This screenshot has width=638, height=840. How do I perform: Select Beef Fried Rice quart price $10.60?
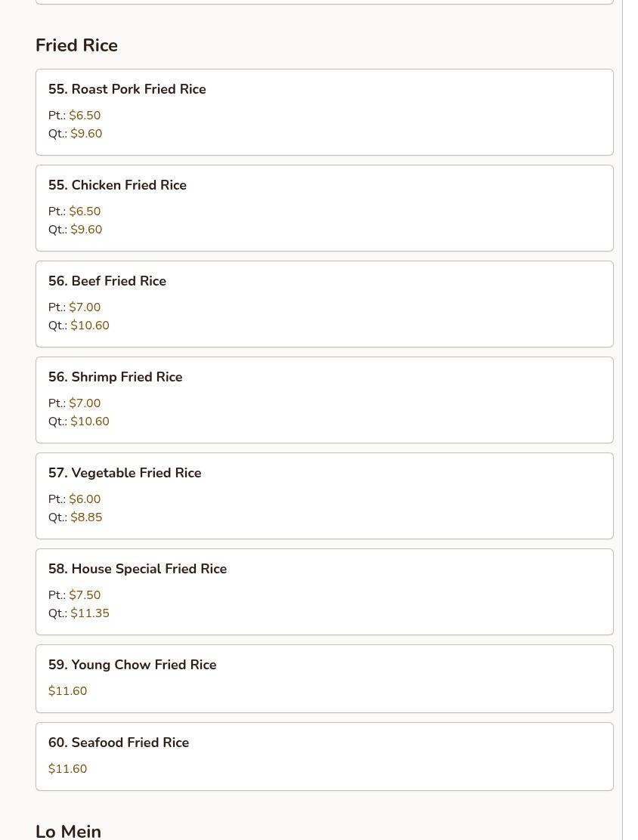[x=90, y=326]
